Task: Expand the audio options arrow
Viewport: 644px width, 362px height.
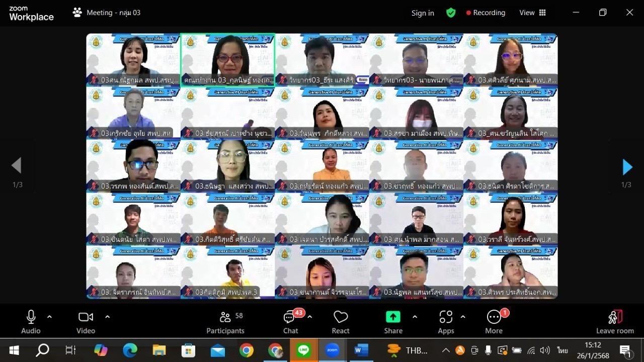Action: 49,317
